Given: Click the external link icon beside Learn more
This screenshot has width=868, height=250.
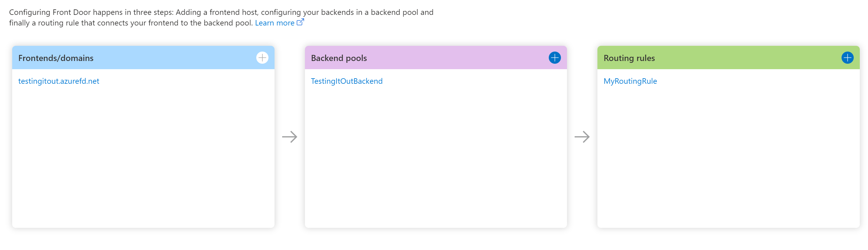Looking at the screenshot, I should coord(300,22).
